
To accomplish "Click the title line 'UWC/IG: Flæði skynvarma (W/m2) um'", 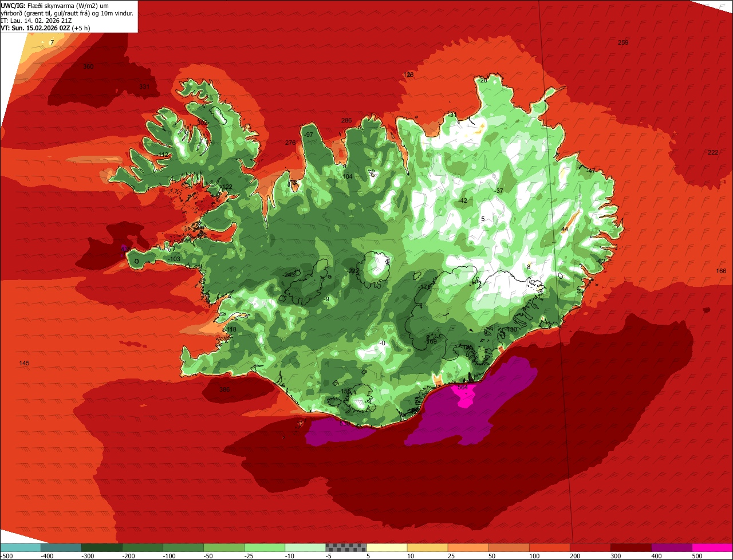I will tap(55, 5).
